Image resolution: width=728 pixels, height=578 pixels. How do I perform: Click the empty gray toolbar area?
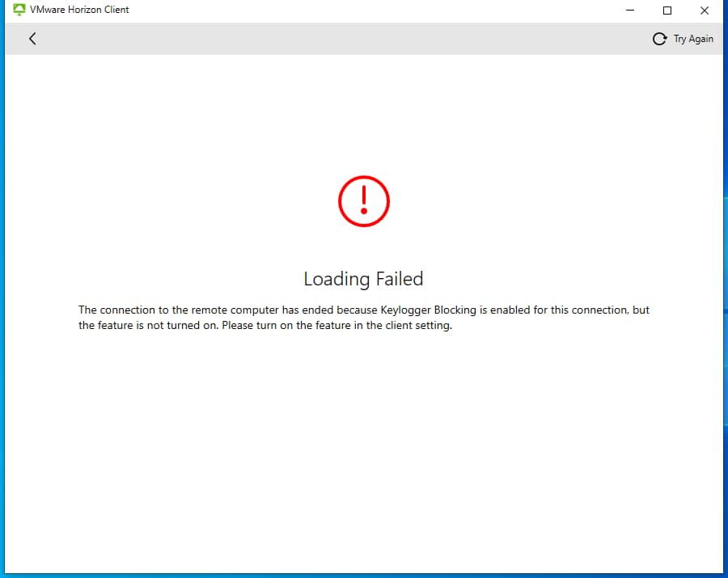click(x=340, y=39)
